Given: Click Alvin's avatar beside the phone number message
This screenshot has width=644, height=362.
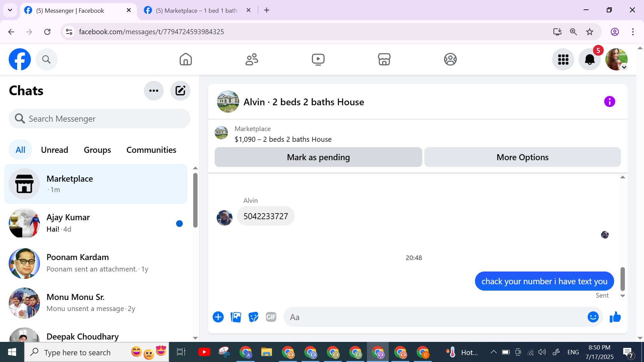Looking at the screenshot, I should coord(224,218).
